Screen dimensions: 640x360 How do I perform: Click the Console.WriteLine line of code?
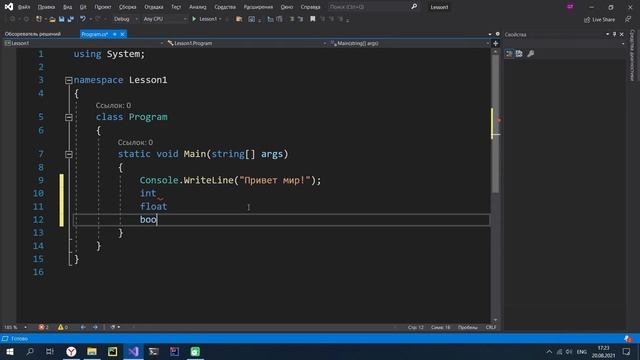(230, 180)
